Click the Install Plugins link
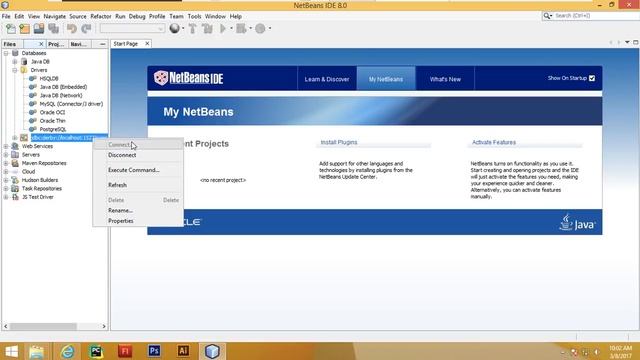 pyautogui.click(x=339, y=142)
